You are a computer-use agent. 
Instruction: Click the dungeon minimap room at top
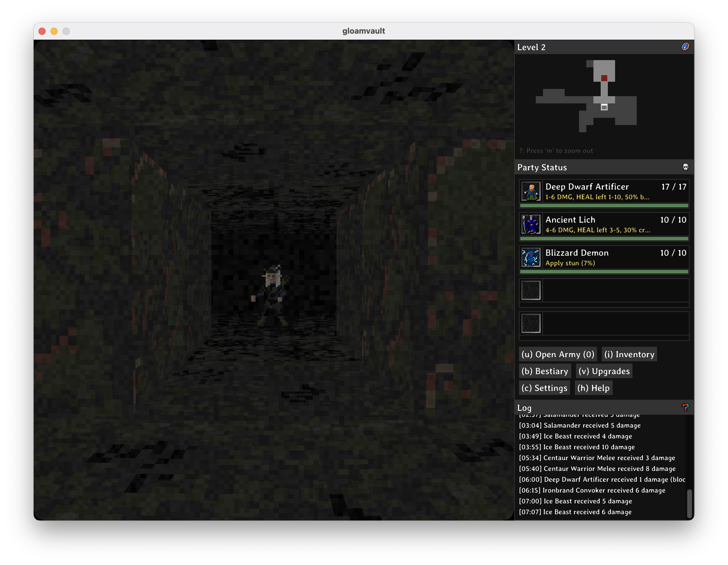pos(604,70)
